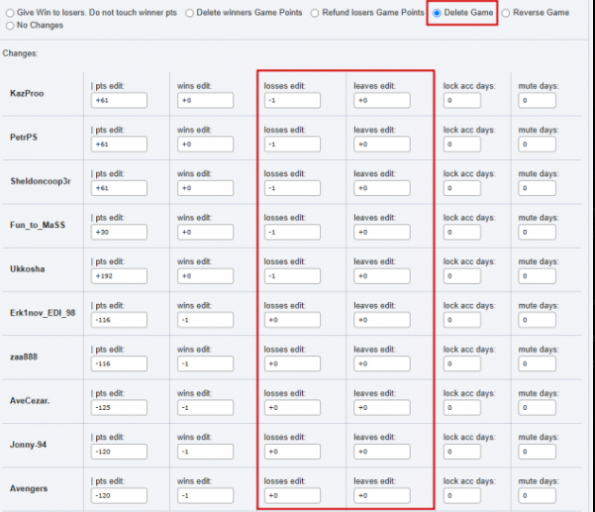595x512 pixels.
Task: Click AveCezar. pts edit field
Action: 119,408
